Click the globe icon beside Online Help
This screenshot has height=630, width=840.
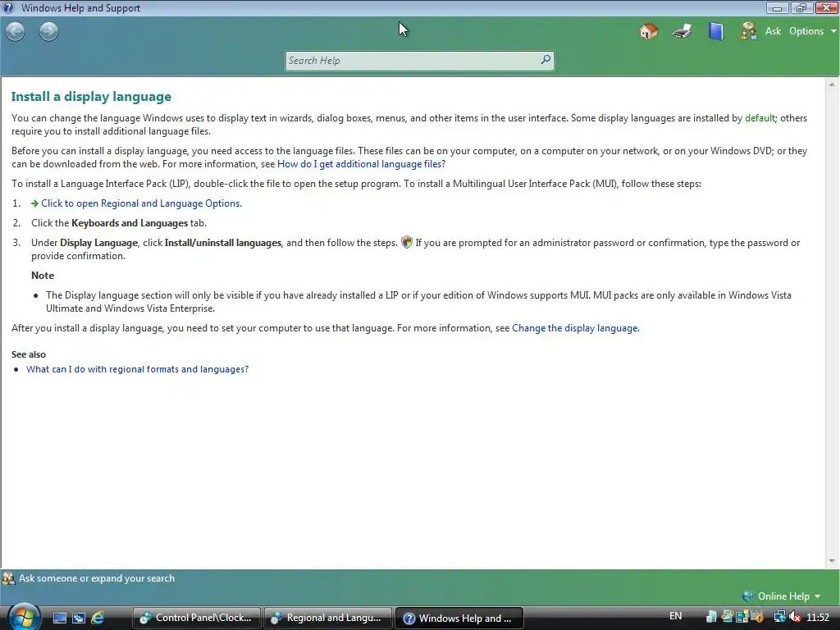(x=748, y=596)
